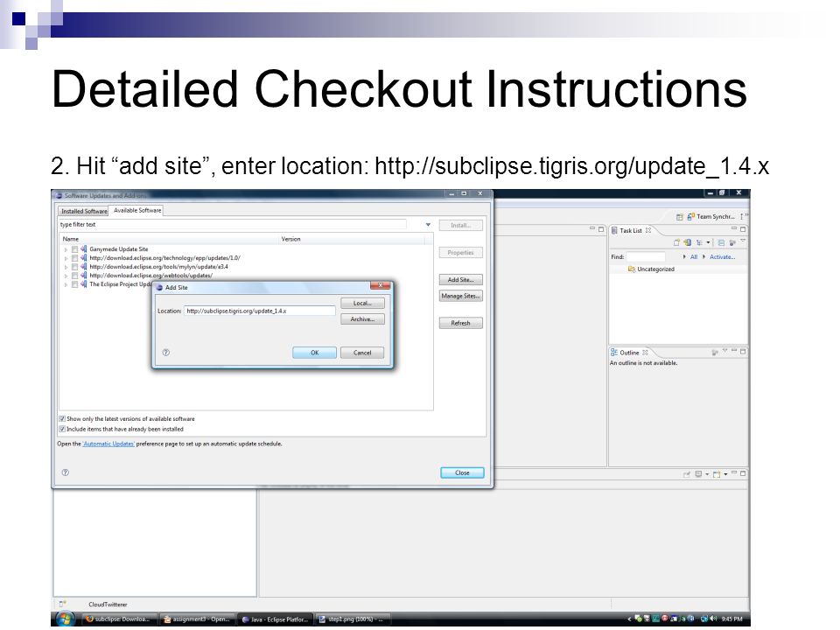
Task: Click OK in Add Site dialog
Action: tap(314, 353)
